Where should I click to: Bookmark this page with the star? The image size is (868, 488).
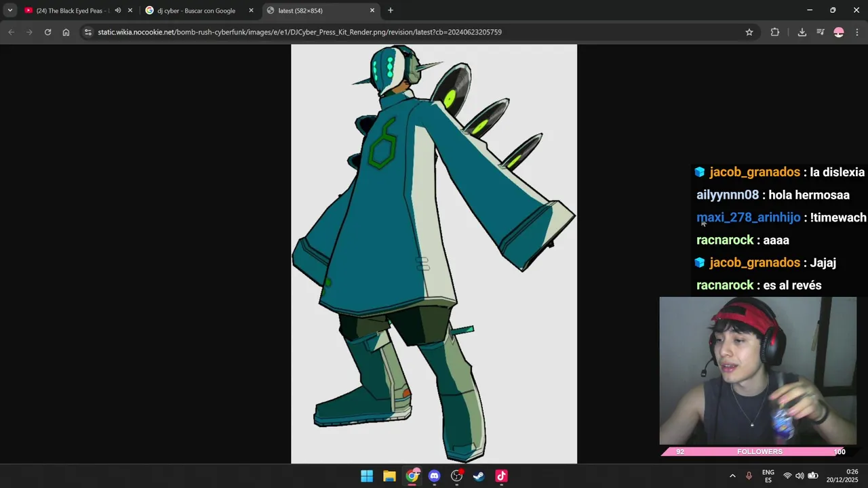(749, 32)
